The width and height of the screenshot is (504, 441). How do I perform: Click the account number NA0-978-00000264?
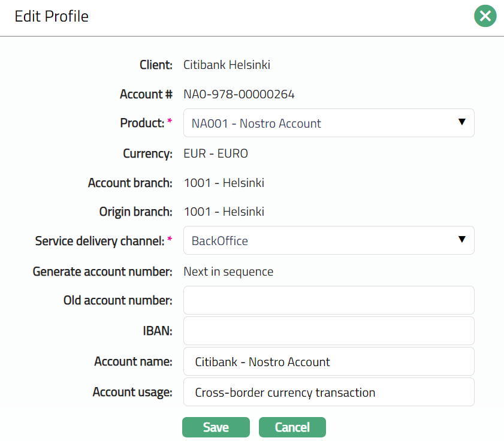pos(239,94)
